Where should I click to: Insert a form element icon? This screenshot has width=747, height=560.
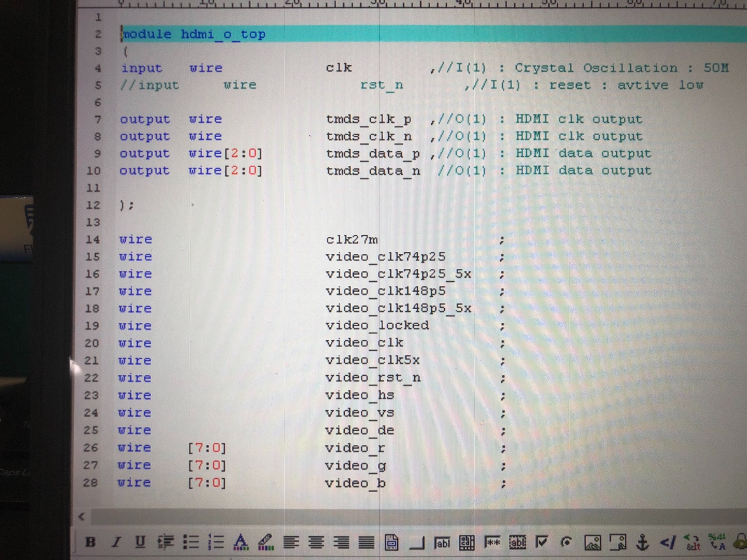point(391,542)
